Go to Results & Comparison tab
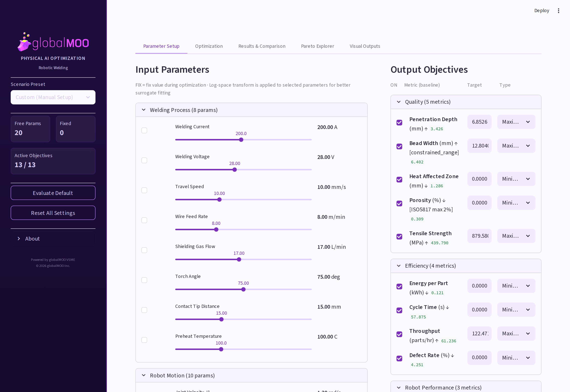570x392 pixels. pyautogui.click(x=262, y=46)
